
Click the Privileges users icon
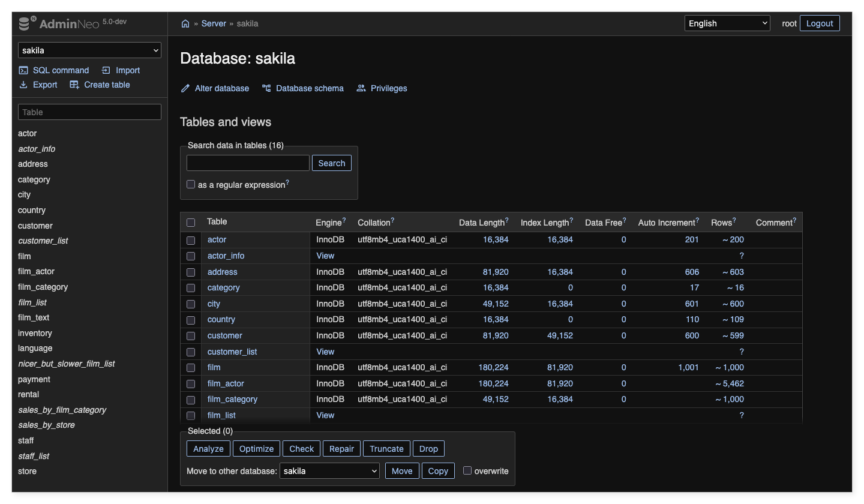coord(361,88)
